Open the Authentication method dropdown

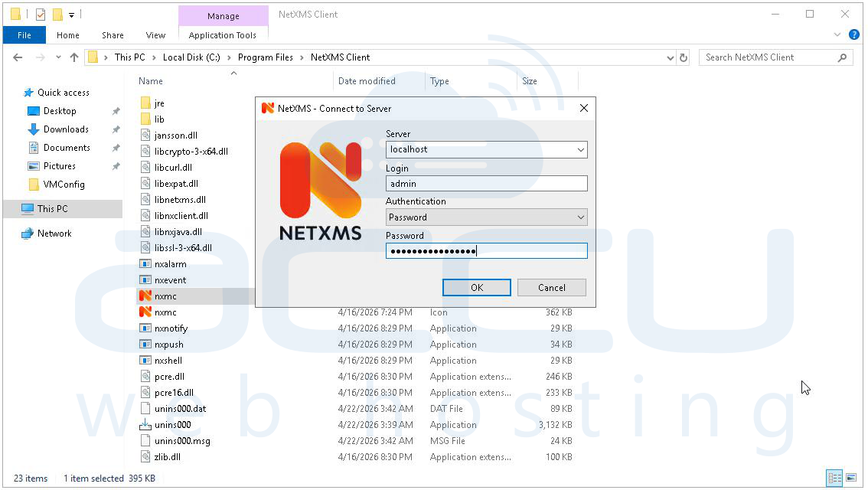580,217
